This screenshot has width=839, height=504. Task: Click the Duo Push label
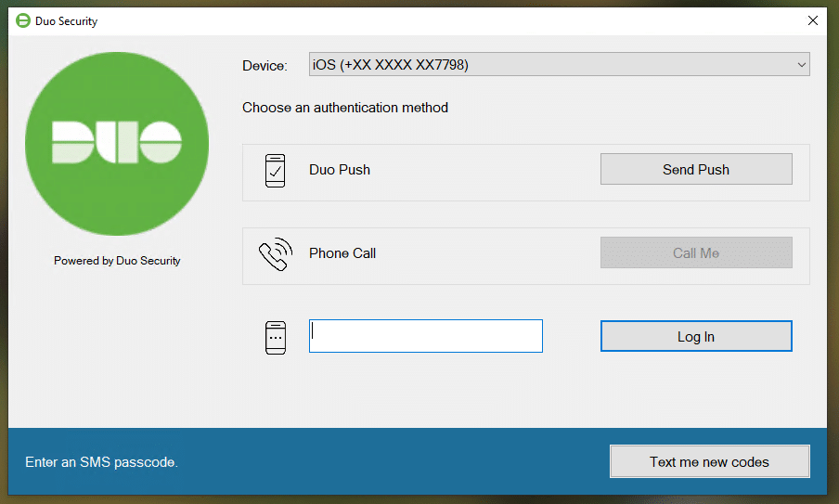[340, 170]
